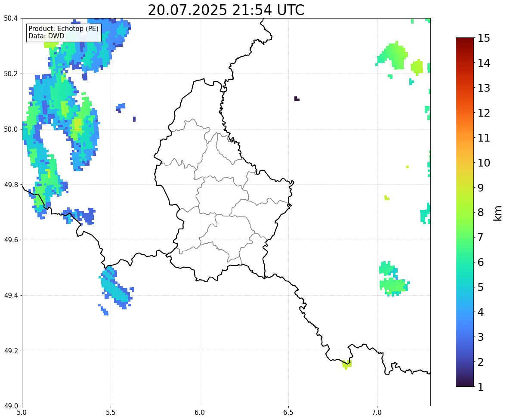
Task: Click longitude axis label '5.5'
Action: coord(111,413)
